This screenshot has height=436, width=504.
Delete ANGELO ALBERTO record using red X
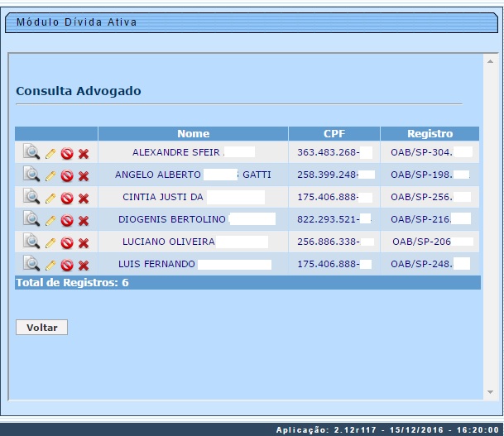[x=84, y=175]
